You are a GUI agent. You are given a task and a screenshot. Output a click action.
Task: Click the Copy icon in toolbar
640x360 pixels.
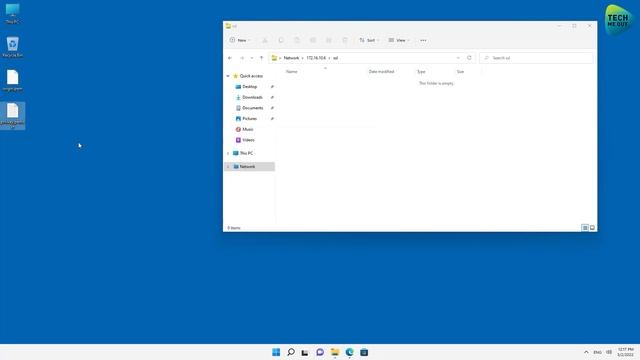click(x=281, y=40)
